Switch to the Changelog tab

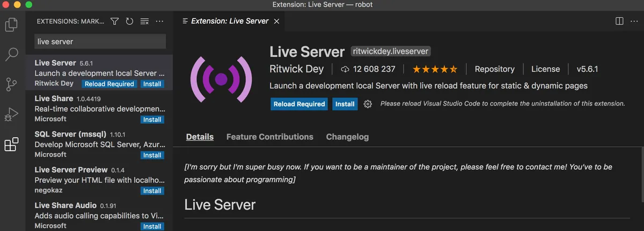click(347, 137)
